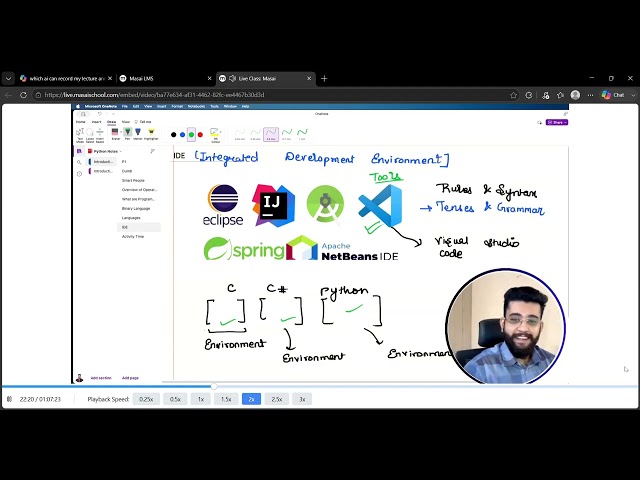Close the Masai LMS tab
Image resolution: width=640 pixels, height=480 pixels.
[x=209, y=78]
